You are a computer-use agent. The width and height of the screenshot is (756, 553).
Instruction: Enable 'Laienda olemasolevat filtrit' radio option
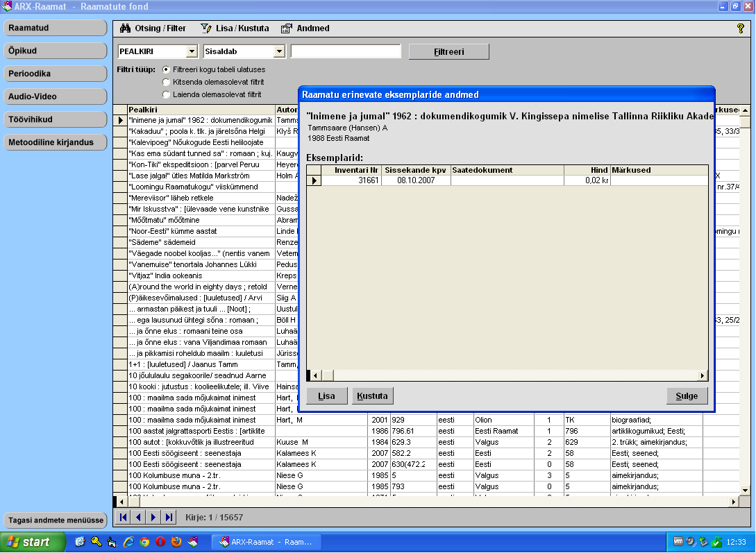click(x=166, y=94)
